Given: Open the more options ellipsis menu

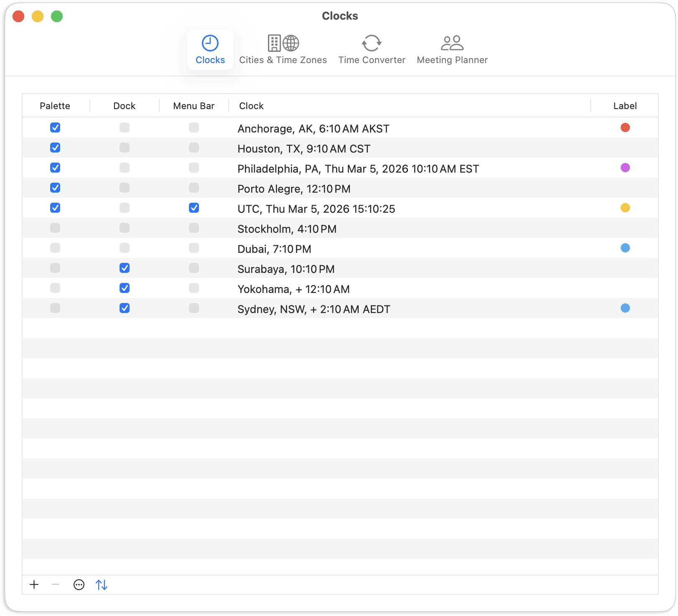Looking at the screenshot, I should pos(79,585).
